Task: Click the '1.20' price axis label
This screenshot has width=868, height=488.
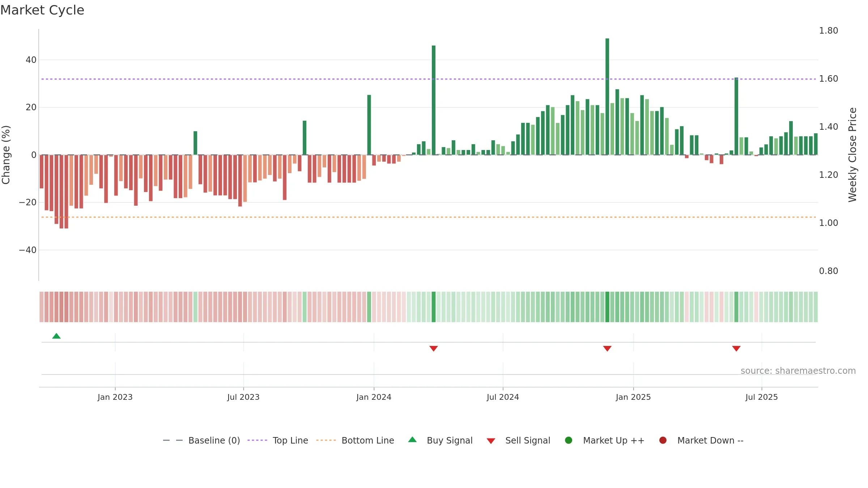Action: click(x=829, y=175)
